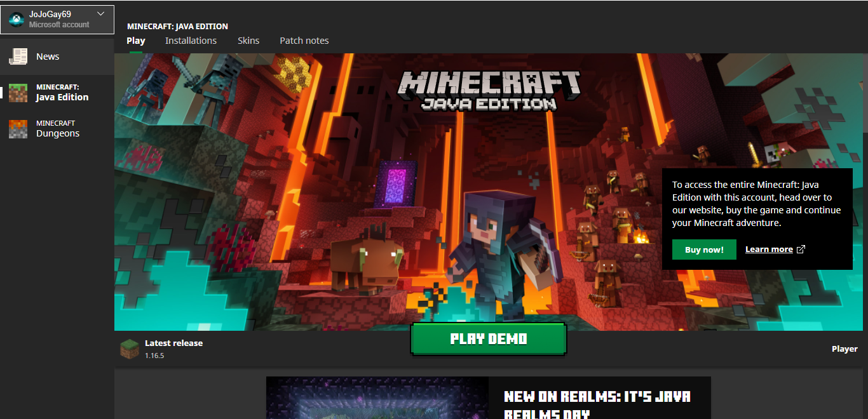
Task: Open the Skins tab
Action: (248, 41)
